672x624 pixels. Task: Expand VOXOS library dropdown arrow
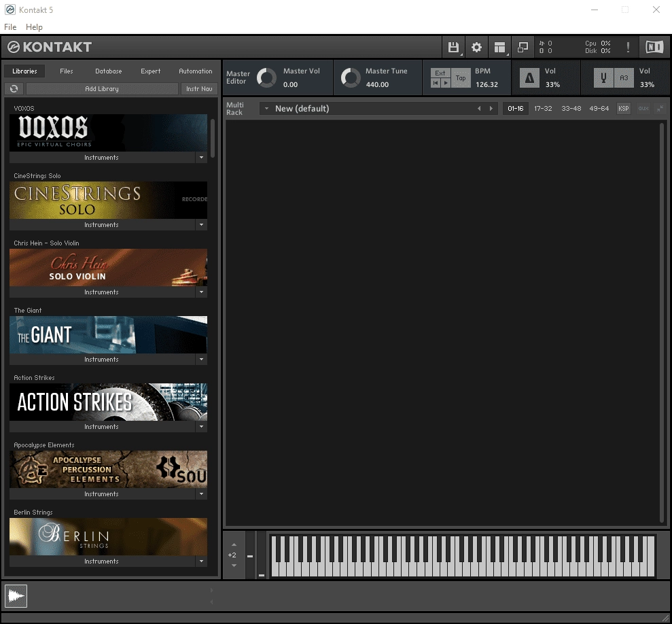pyautogui.click(x=201, y=158)
